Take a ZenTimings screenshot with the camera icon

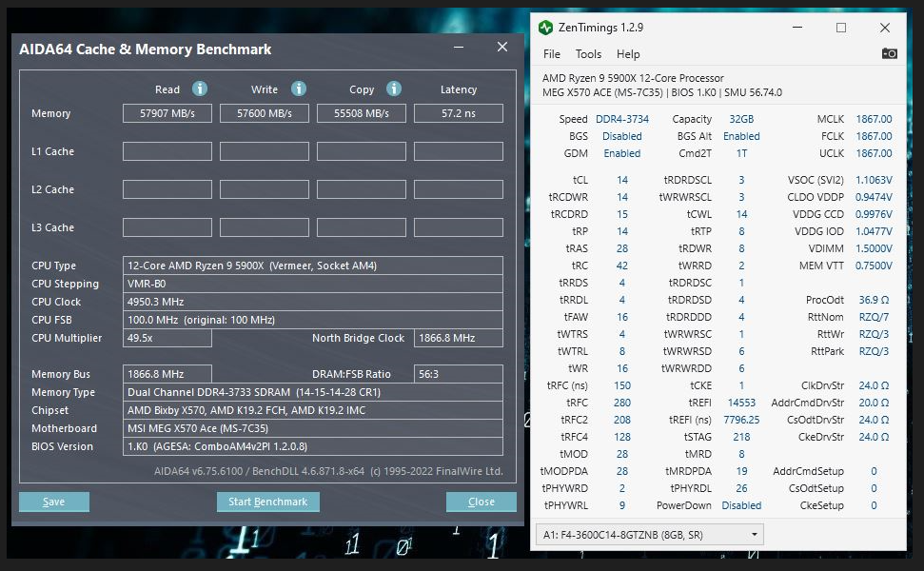[x=889, y=53]
